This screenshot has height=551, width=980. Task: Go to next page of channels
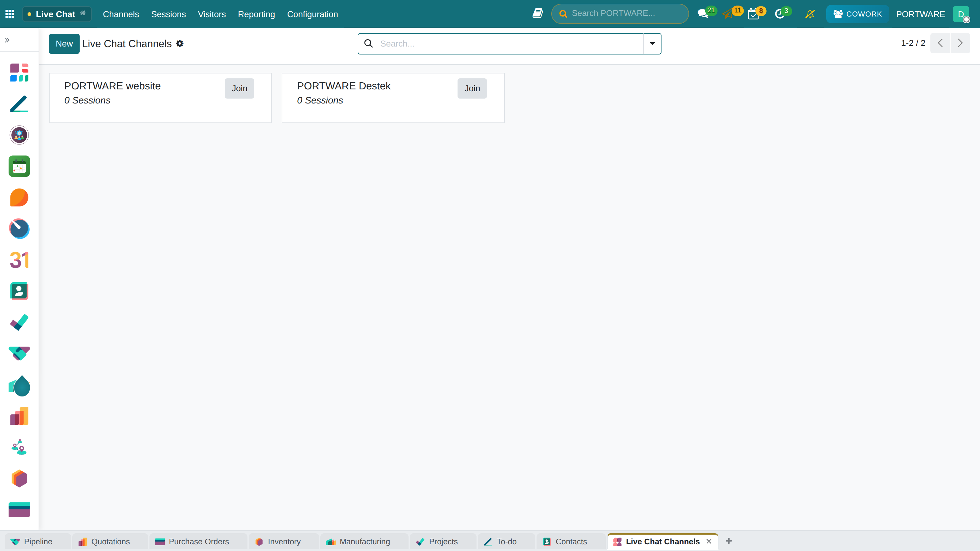pyautogui.click(x=960, y=43)
